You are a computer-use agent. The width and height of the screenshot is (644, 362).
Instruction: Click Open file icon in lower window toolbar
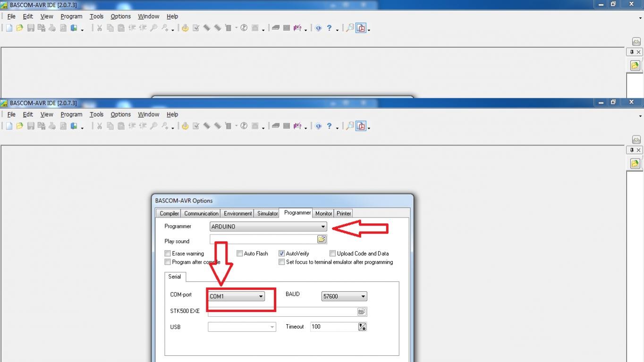point(19,126)
